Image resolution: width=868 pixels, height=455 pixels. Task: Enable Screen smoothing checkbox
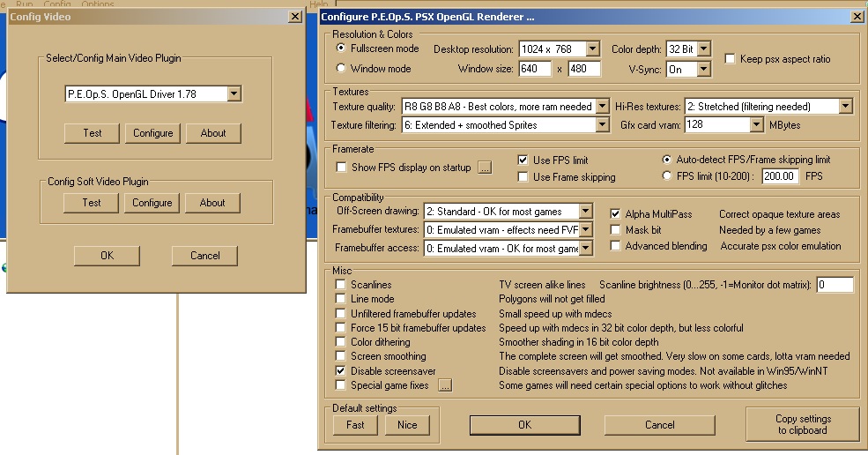[340, 356]
